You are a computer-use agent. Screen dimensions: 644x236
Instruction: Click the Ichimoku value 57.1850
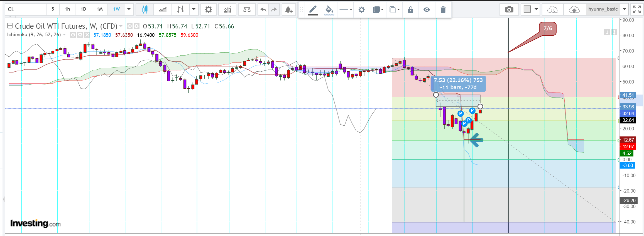click(102, 35)
